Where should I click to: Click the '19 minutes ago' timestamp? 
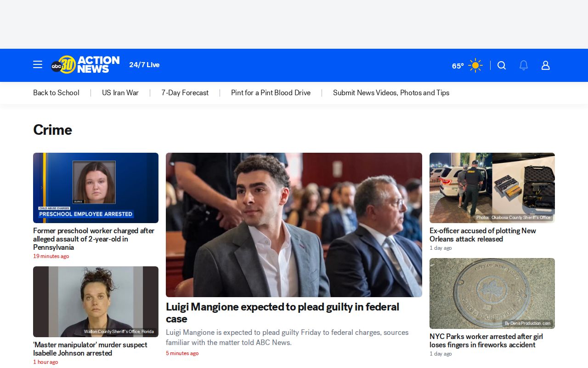(x=51, y=256)
